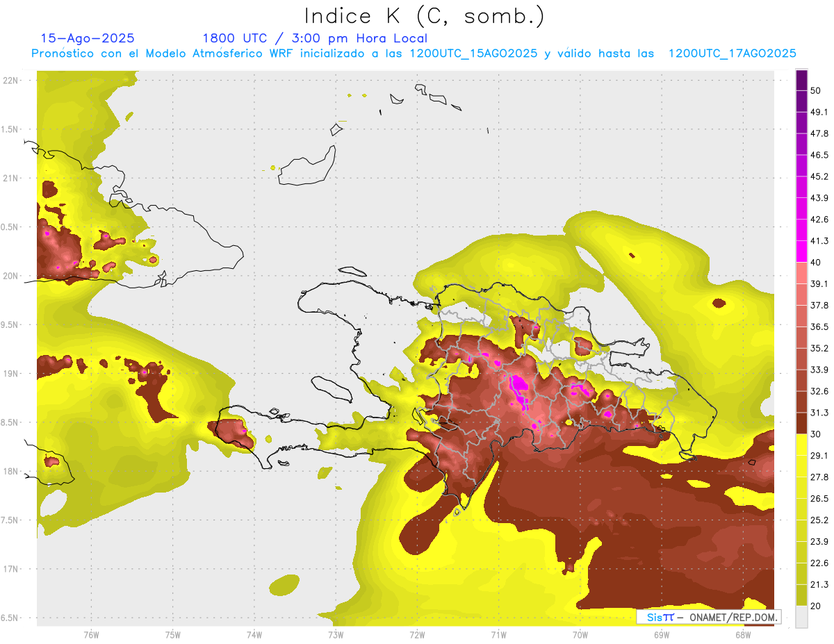Click the largest magenta patch over central Hispaniola

tap(518, 387)
